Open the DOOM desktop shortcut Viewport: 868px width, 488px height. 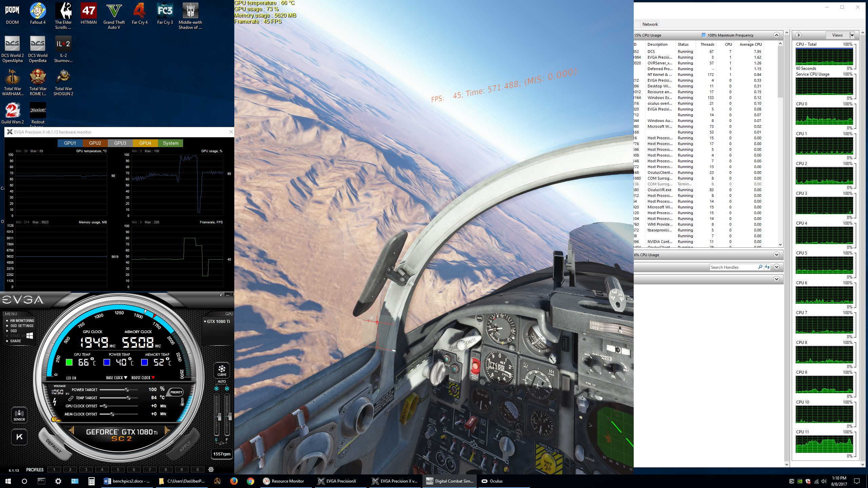(x=12, y=14)
